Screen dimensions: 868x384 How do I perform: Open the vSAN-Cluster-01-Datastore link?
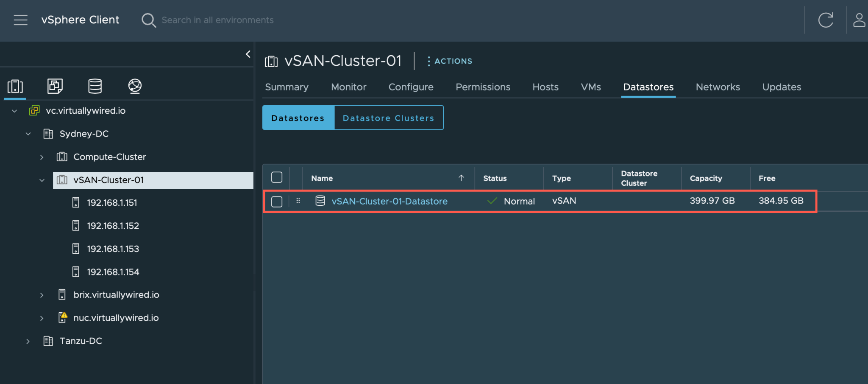point(389,201)
